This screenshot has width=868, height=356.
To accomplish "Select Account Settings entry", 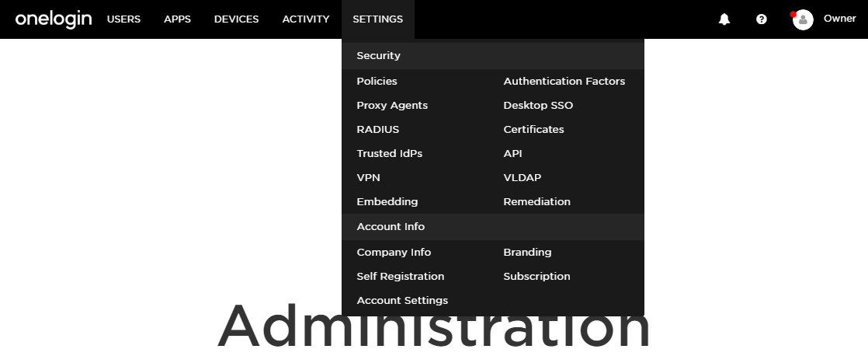I will (402, 301).
